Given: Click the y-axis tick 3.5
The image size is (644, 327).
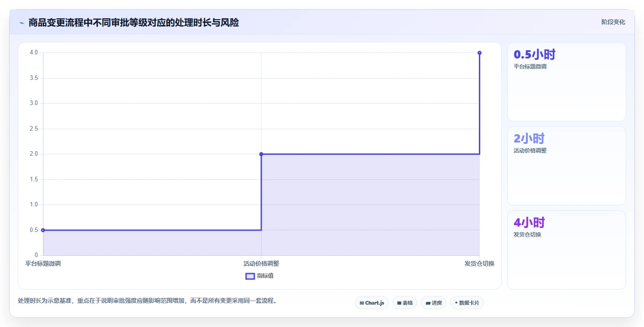Looking at the screenshot, I should (x=34, y=78).
